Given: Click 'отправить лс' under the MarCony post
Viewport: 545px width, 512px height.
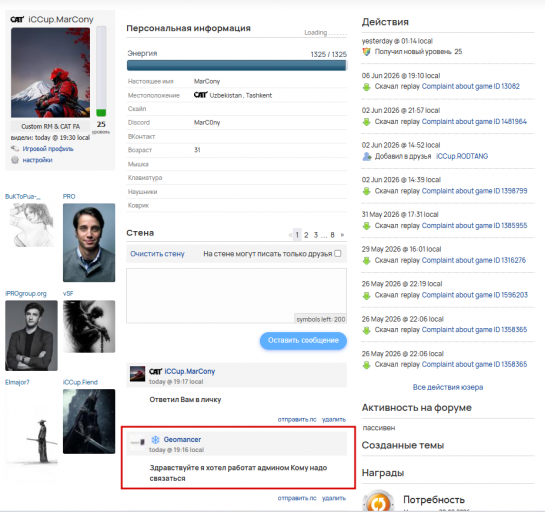Looking at the screenshot, I should pos(297,420).
